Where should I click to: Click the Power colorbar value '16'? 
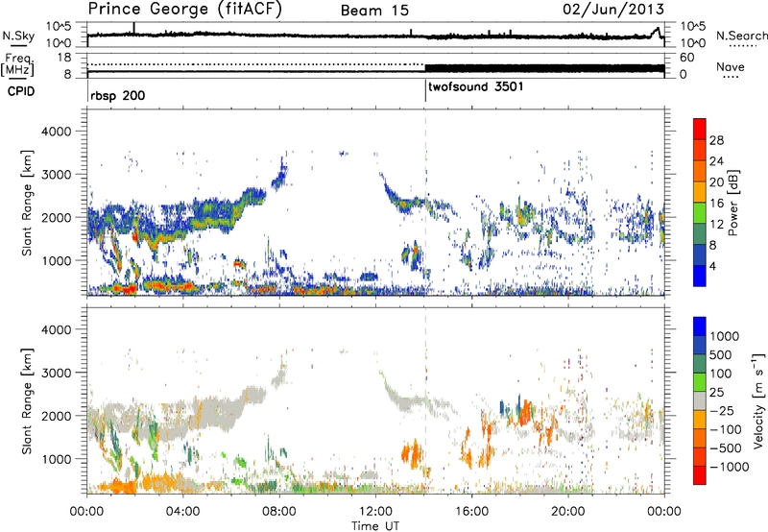[x=716, y=204]
